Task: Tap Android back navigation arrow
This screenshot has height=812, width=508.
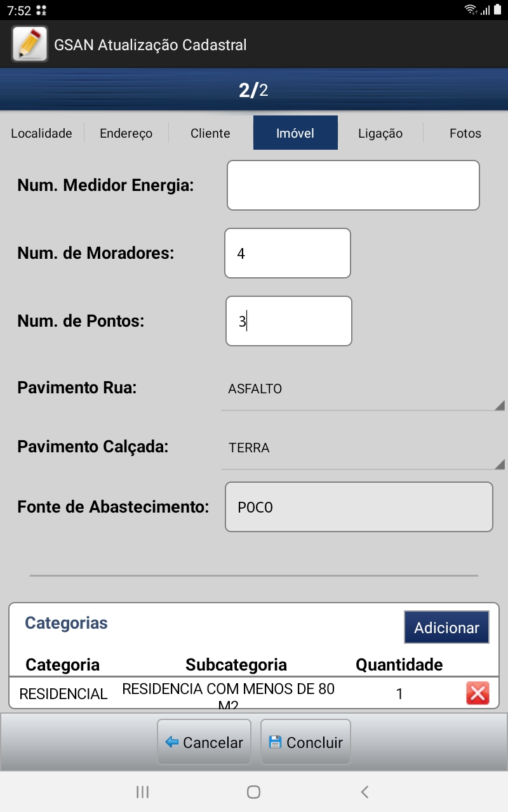Action: [364, 792]
